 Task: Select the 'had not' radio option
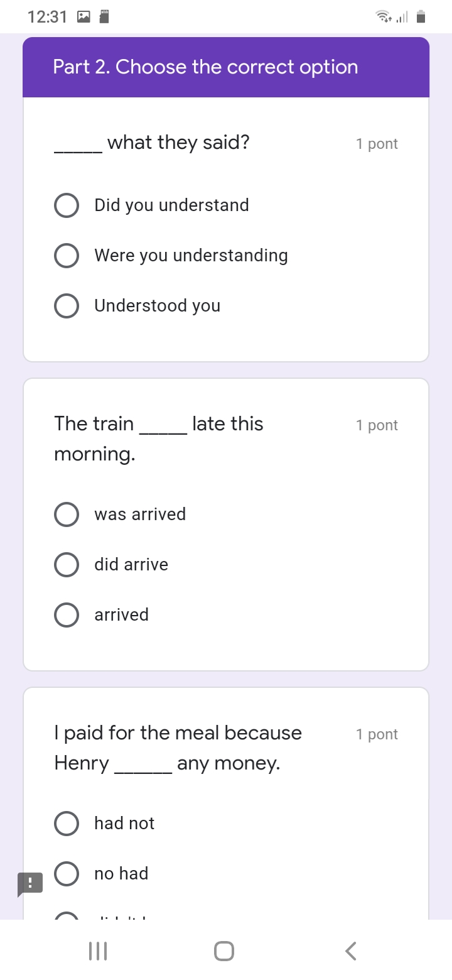[x=67, y=824]
